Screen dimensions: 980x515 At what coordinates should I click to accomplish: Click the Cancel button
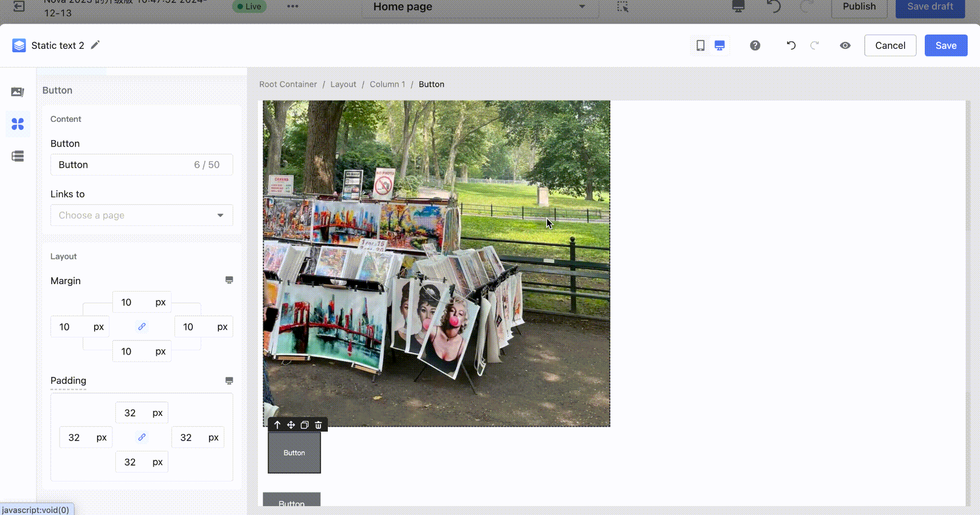[890, 45]
